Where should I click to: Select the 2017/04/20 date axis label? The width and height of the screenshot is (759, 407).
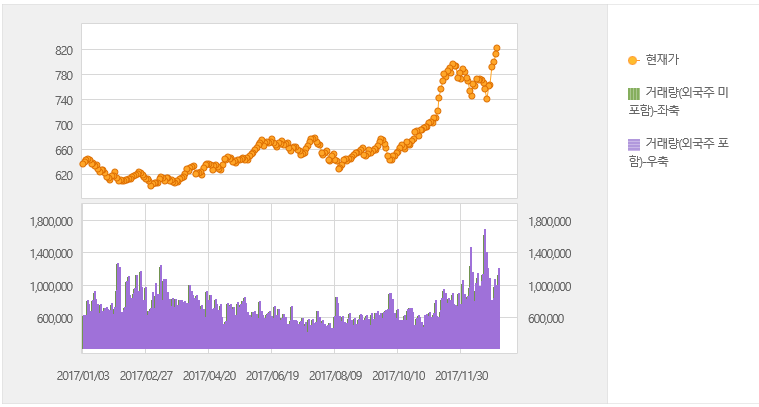coord(209,377)
